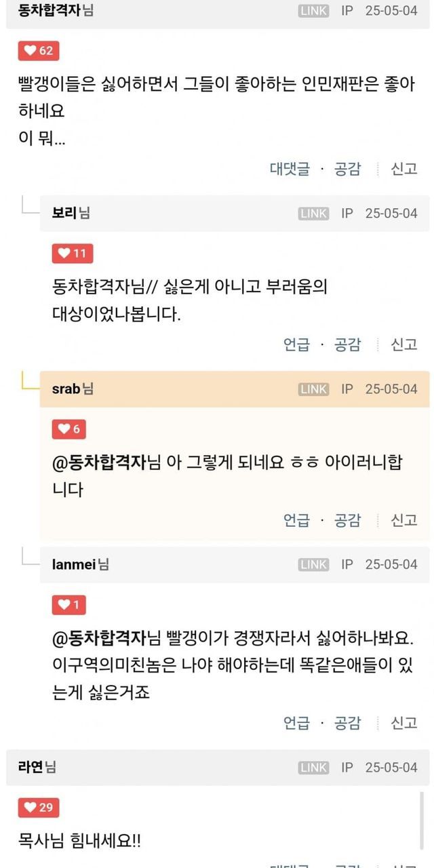This screenshot has height=868, width=434.
Task: Click LINK badge on srab's reply
Action: [x=313, y=389]
